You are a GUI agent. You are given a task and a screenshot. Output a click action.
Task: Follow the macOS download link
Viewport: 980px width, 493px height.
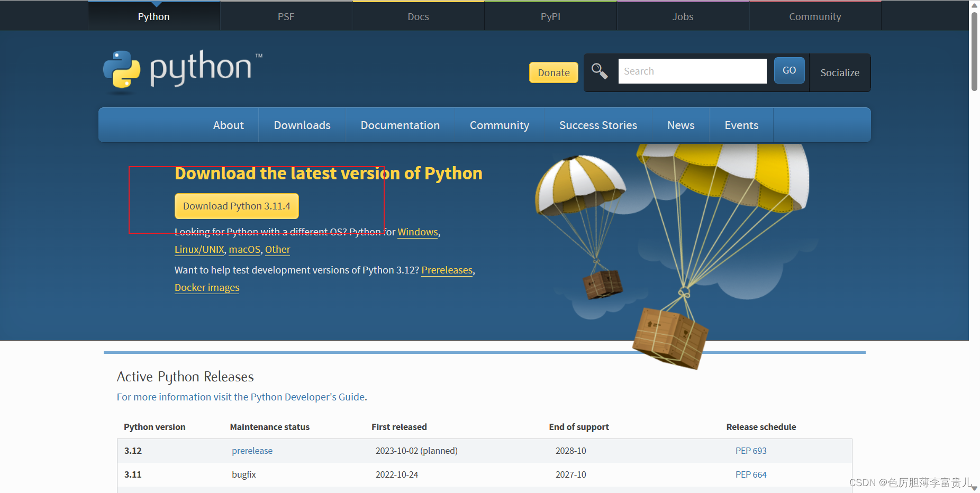244,249
